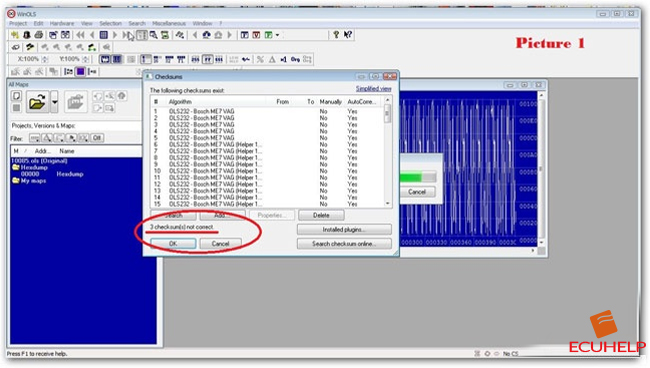Confirm the Checksums dialog with OK
The width and height of the screenshot is (650, 368).
click(x=173, y=244)
